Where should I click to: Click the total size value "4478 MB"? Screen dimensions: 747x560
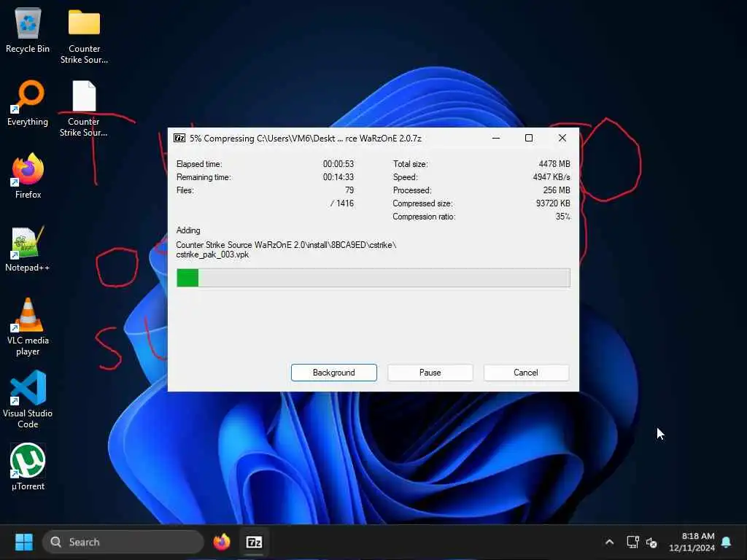(554, 164)
